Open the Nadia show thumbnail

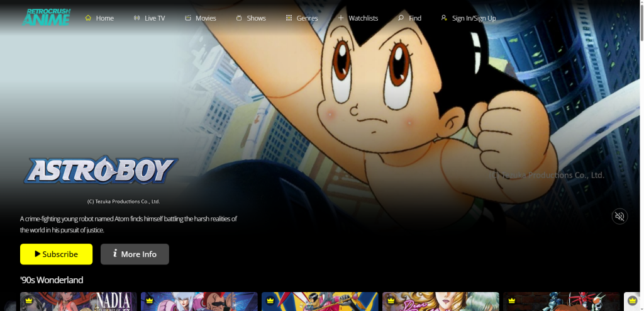point(79,302)
